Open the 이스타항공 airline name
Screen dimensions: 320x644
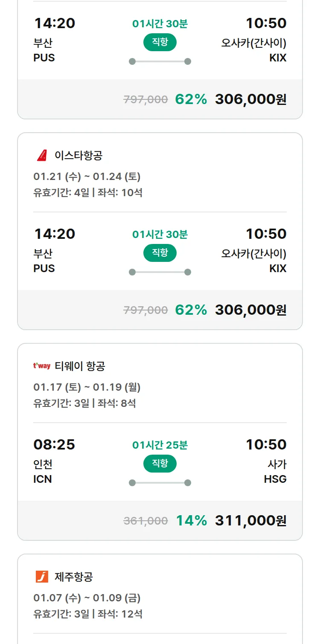[79, 156]
